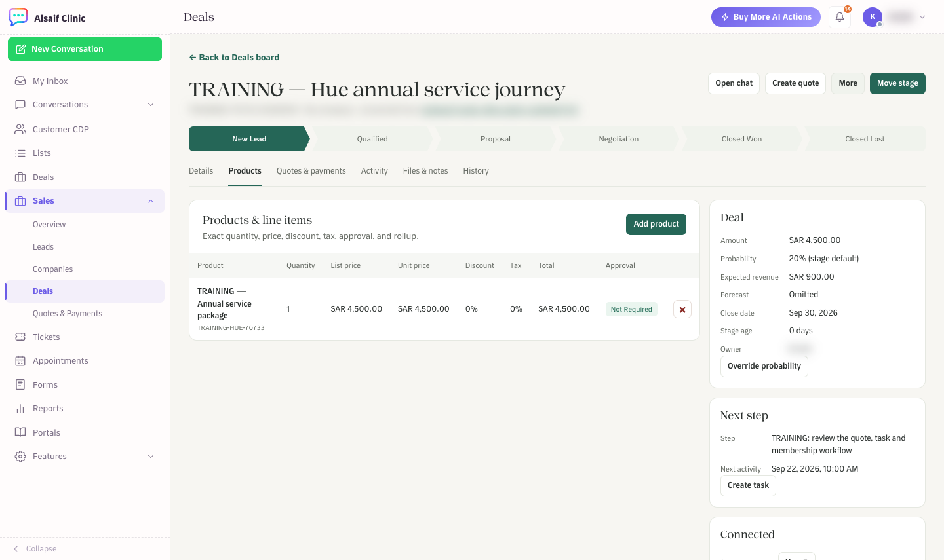Click the top-level Deals briefcase icon

[20, 177]
